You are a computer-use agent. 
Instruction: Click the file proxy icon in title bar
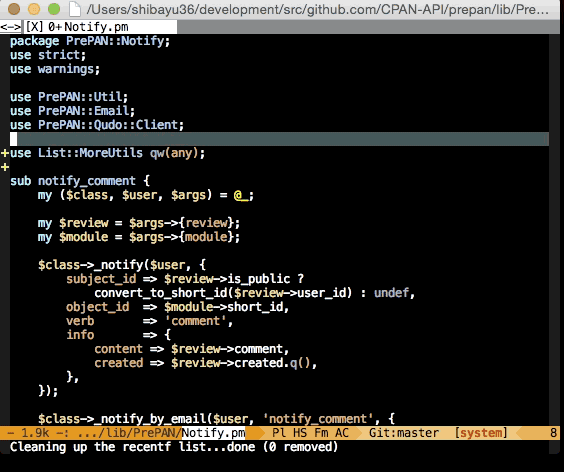[x=75, y=9]
